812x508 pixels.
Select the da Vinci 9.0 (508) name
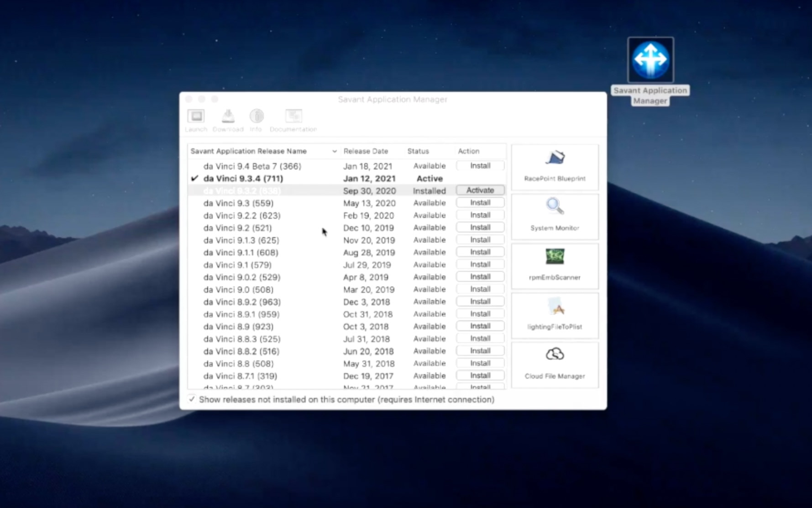click(238, 289)
